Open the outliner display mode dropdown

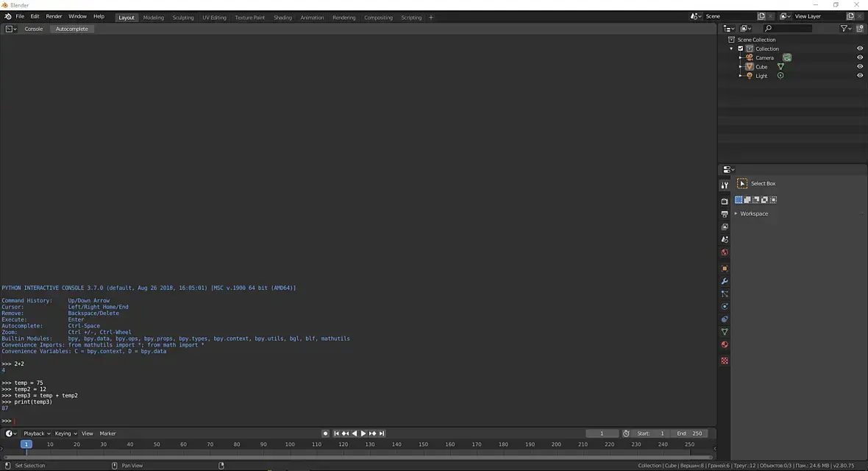tap(746, 28)
